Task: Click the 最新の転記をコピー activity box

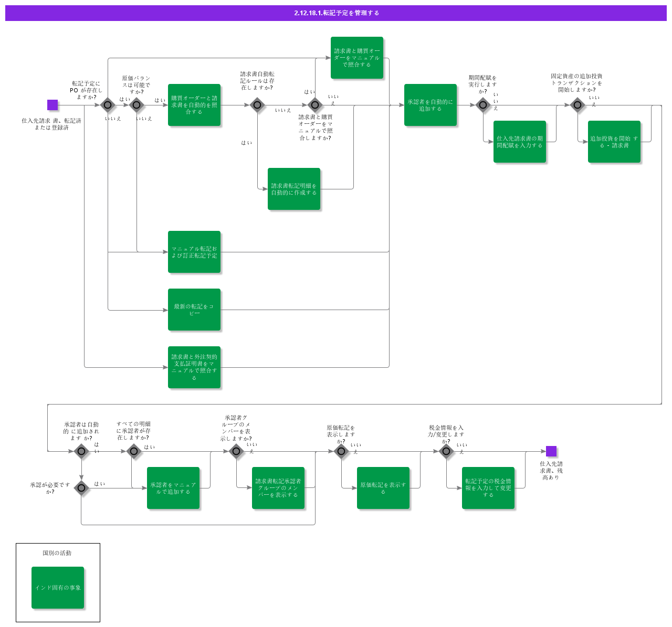Action: pyautogui.click(x=194, y=310)
